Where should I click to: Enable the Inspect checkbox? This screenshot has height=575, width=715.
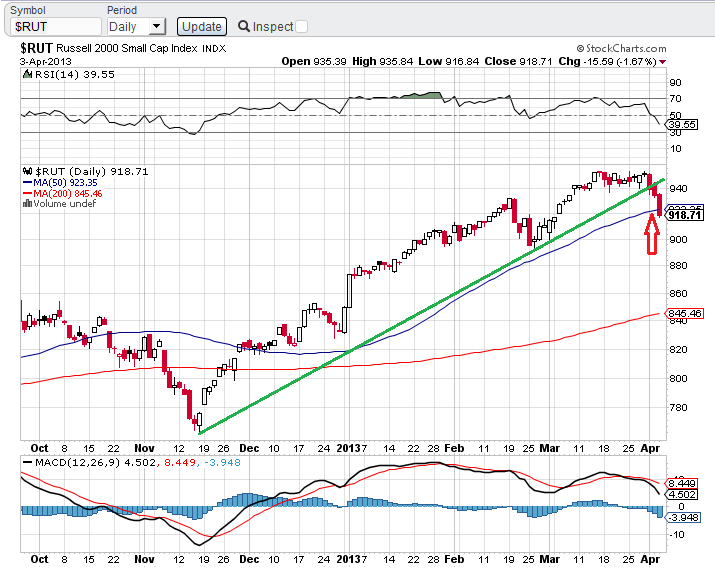coord(301,26)
